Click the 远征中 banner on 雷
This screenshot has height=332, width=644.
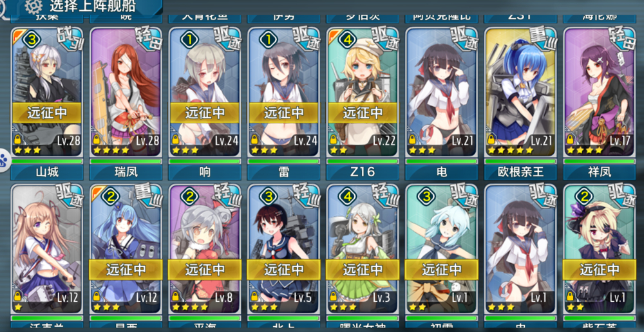point(283,113)
